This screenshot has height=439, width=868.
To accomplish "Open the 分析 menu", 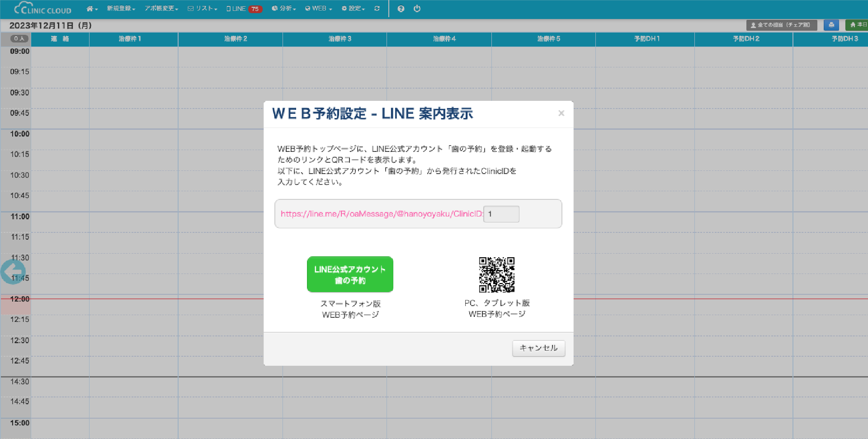I will [x=284, y=9].
